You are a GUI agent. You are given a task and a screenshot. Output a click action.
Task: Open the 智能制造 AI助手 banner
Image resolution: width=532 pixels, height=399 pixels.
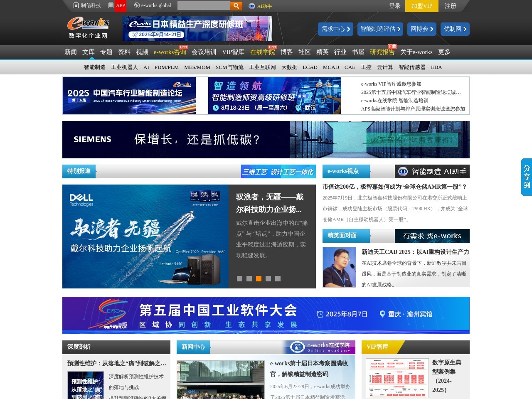(432, 172)
